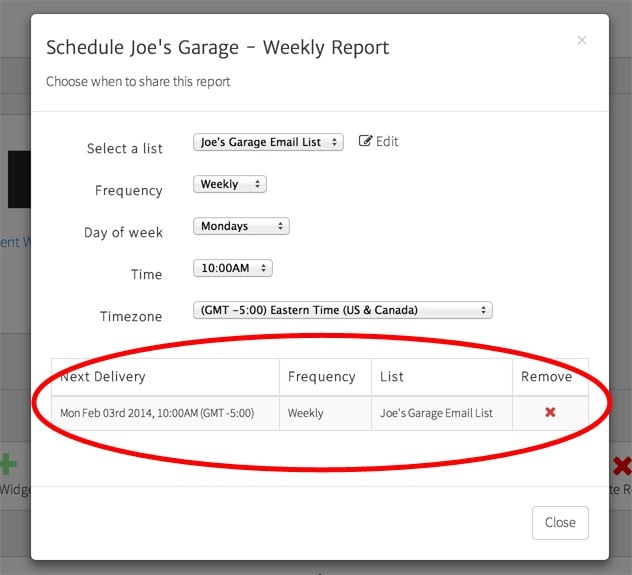Select the Joe's Garage Email List table cell
632x575 pixels.
tap(442, 413)
